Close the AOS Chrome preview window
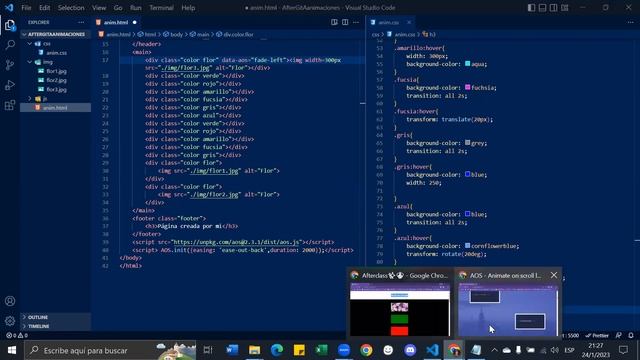640x360 pixels. [554, 276]
